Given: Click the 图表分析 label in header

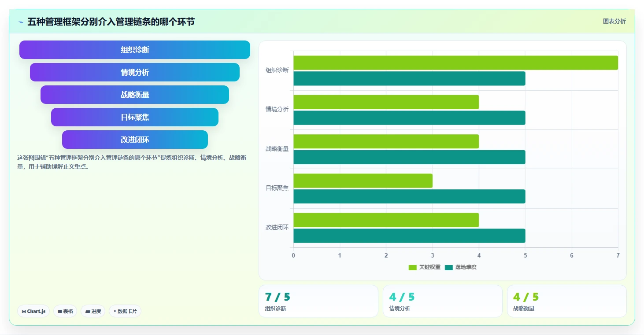Looking at the screenshot, I should pos(614,21).
